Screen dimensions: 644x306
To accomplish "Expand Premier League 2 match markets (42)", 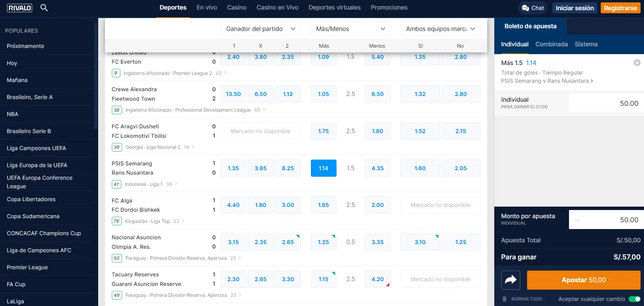I will pyautogui.click(x=221, y=73).
